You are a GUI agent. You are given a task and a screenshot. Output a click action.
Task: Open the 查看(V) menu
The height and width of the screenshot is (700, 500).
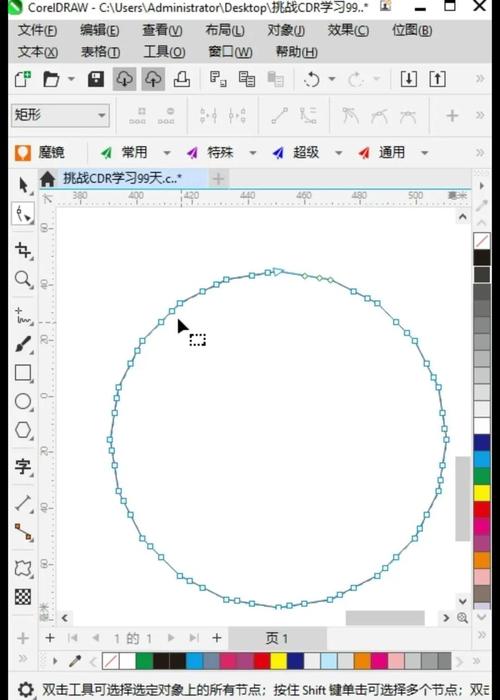click(x=162, y=31)
